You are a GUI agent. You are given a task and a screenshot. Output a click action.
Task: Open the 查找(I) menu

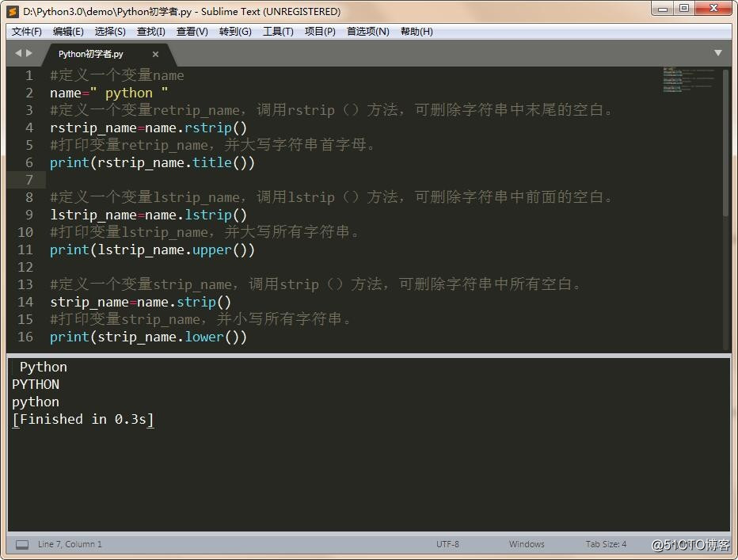point(150,32)
